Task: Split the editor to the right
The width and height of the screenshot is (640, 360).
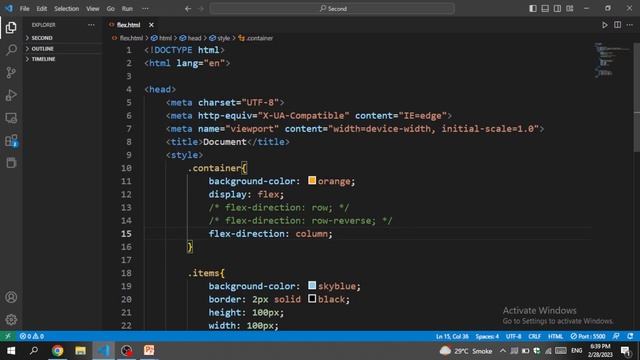Action: tap(617, 25)
